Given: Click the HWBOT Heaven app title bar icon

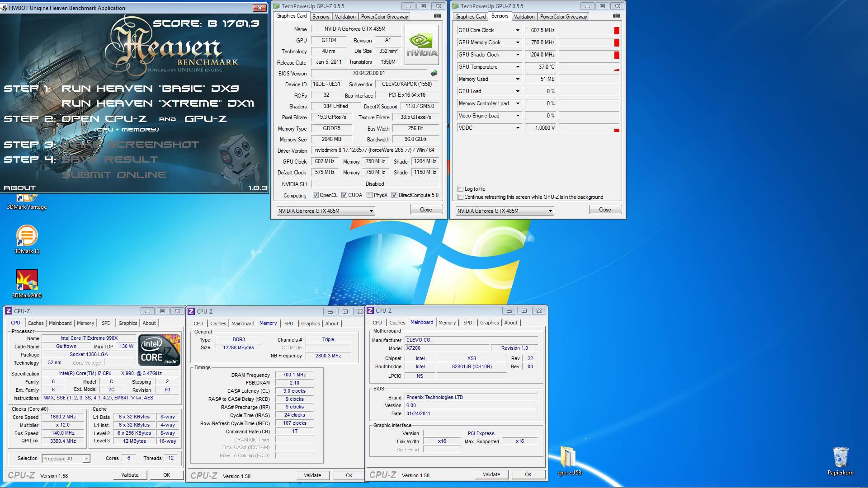Looking at the screenshot, I should click(x=5, y=8).
